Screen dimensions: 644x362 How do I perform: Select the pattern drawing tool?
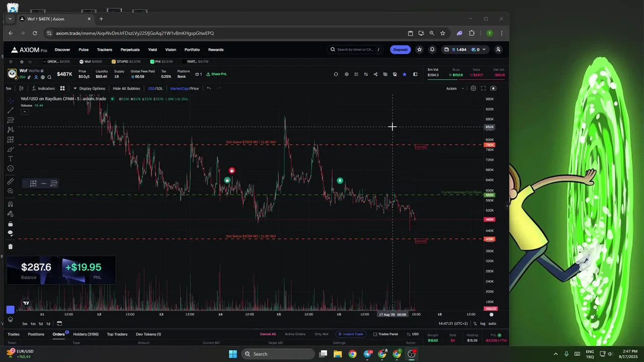click(x=10, y=130)
